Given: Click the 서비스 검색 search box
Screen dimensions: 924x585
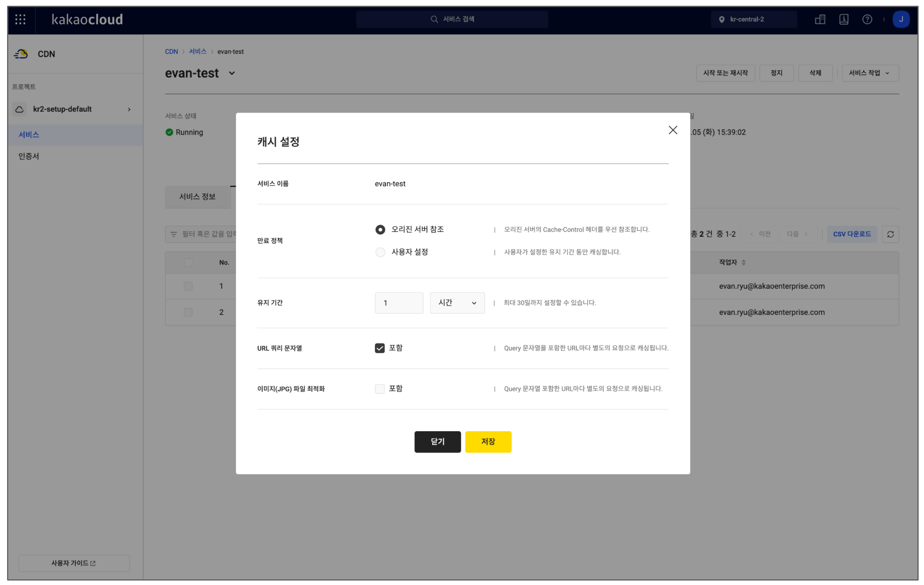Looking at the screenshot, I should (x=452, y=19).
